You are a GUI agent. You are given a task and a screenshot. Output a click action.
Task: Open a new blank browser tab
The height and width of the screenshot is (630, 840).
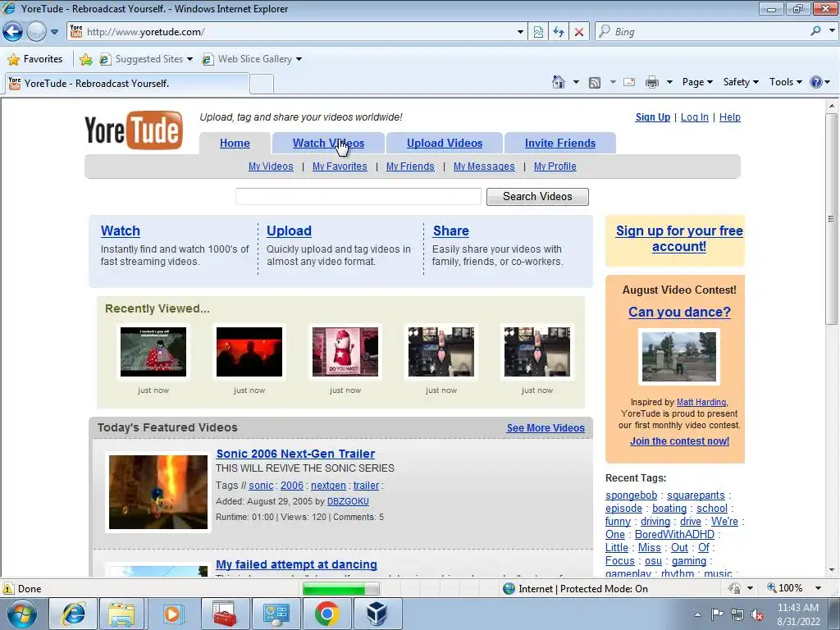262,84
